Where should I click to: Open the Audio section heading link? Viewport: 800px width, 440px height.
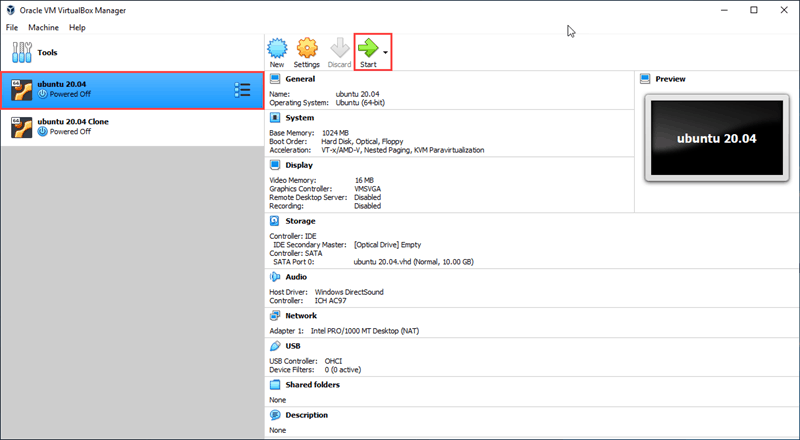point(296,277)
